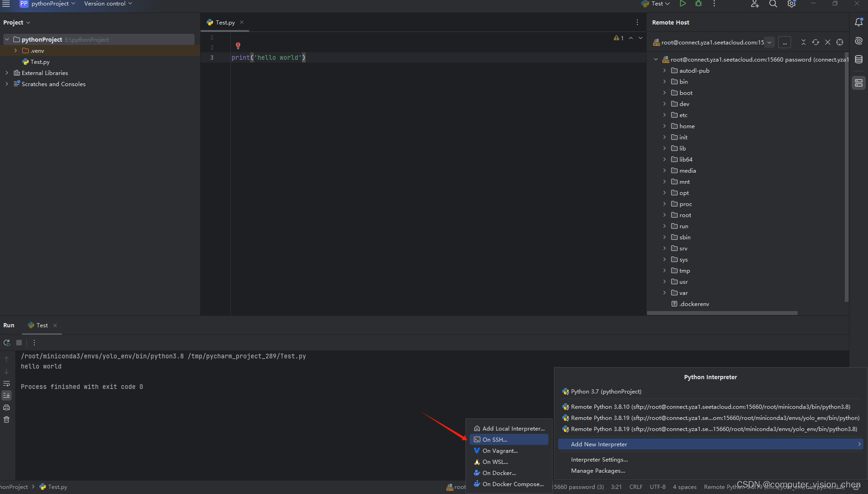Open Database tool window icon
Screen dimensions: 868x494
click(859, 59)
